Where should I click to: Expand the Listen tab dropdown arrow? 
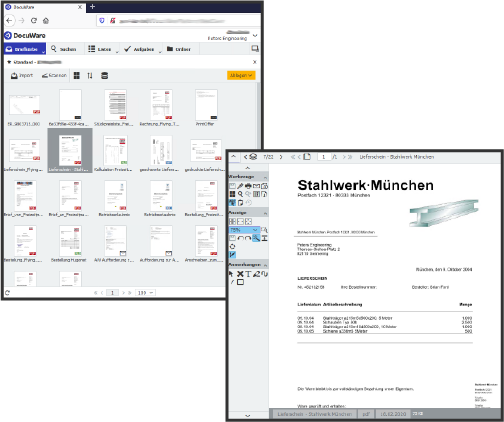click(x=117, y=52)
